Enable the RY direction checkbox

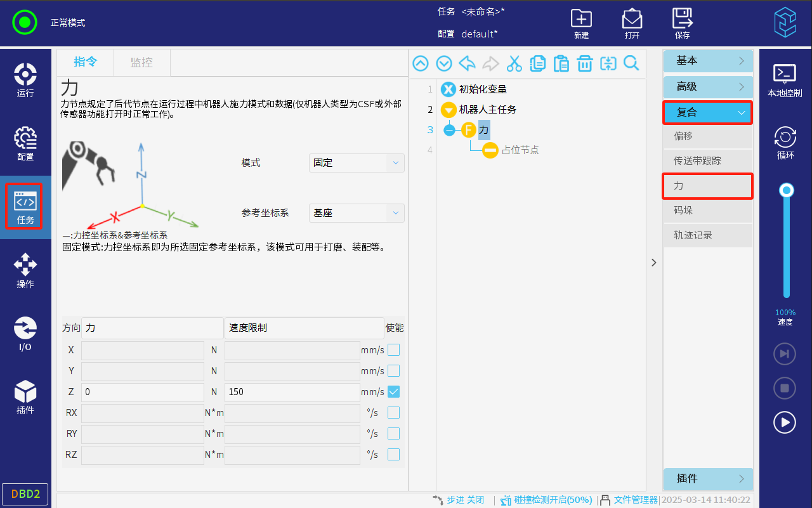(x=393, y=433)
